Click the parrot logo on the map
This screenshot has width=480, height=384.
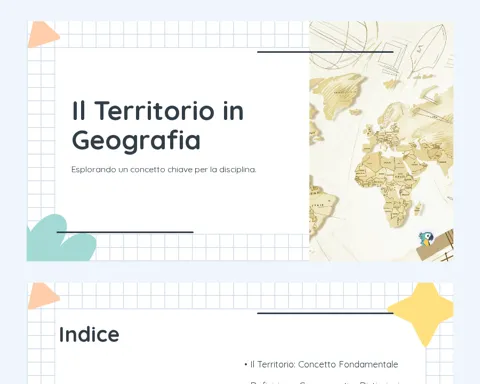coord(426,239)
